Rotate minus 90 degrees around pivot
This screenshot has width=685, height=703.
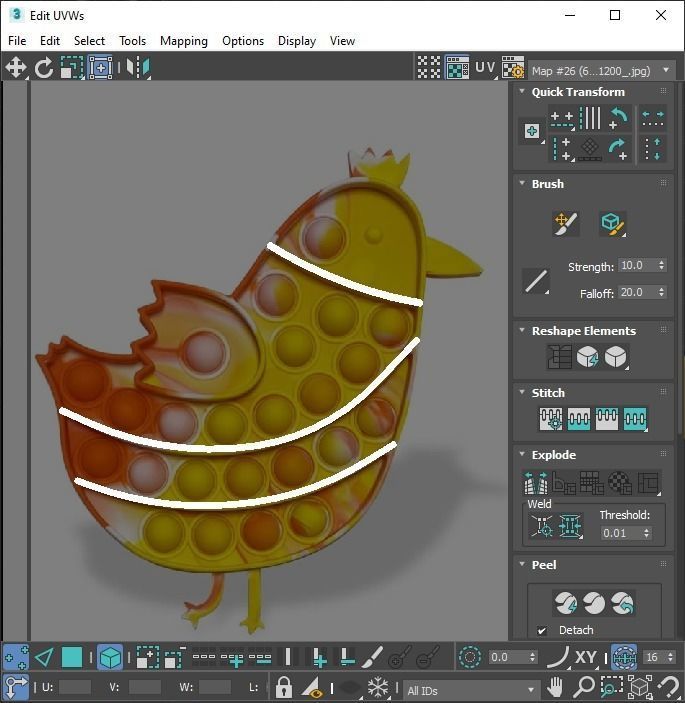[618, 118]
